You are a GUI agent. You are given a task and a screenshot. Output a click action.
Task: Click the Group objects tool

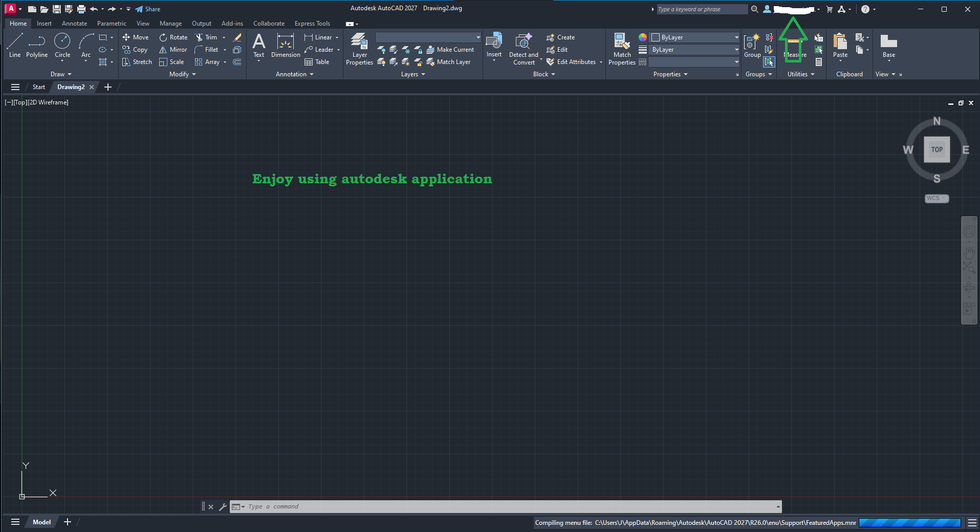752,46
